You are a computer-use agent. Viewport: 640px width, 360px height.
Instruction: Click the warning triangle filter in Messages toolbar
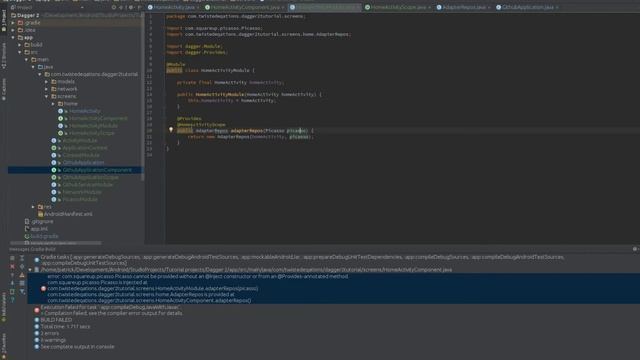coord(22,275)
